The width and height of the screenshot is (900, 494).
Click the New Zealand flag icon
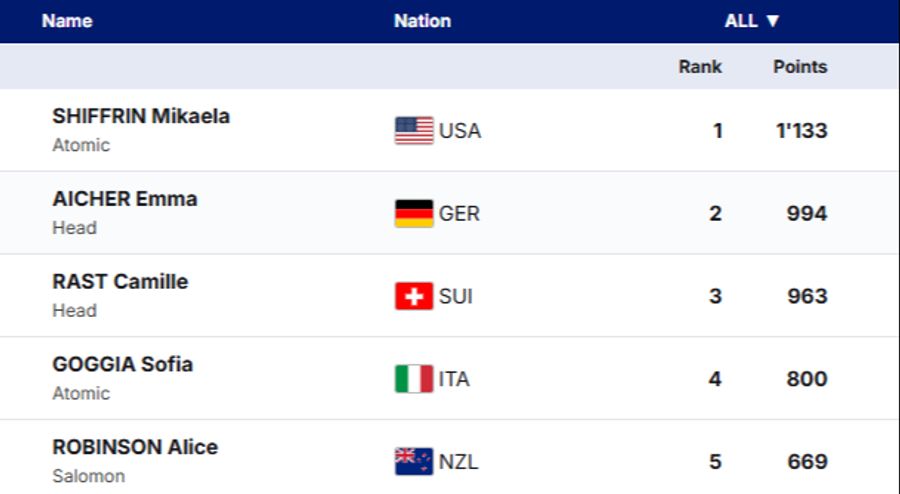point(414,462)
